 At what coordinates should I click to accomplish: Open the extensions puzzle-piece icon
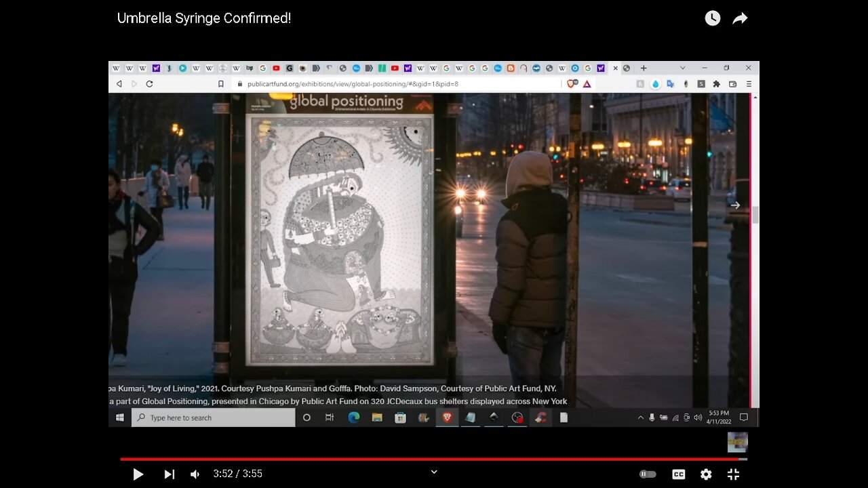pyautogui.click(x=716, y=84)
